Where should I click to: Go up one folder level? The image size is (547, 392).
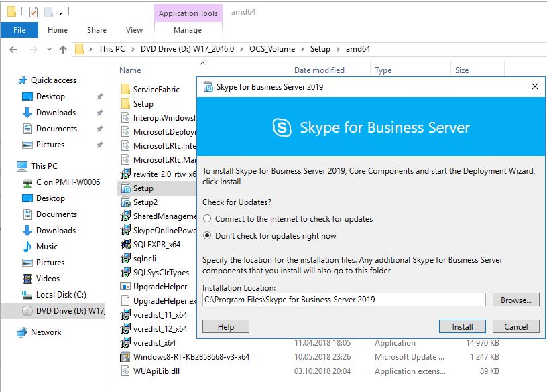point(63,50)
